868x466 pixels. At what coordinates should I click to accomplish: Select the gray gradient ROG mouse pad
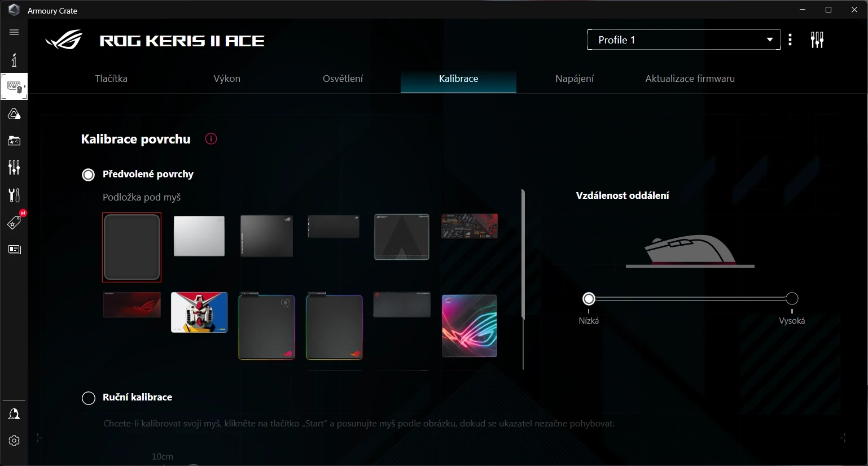coord(266,236)
